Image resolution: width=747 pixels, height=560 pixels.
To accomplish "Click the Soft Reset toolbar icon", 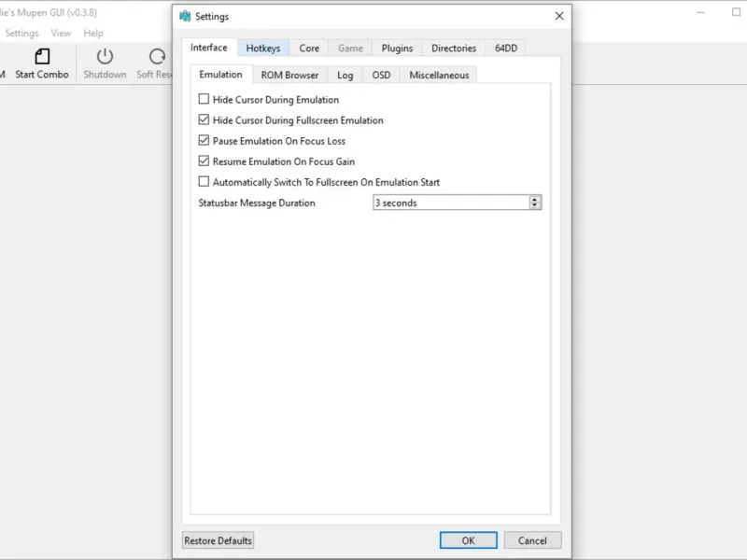I will [157, 57].
